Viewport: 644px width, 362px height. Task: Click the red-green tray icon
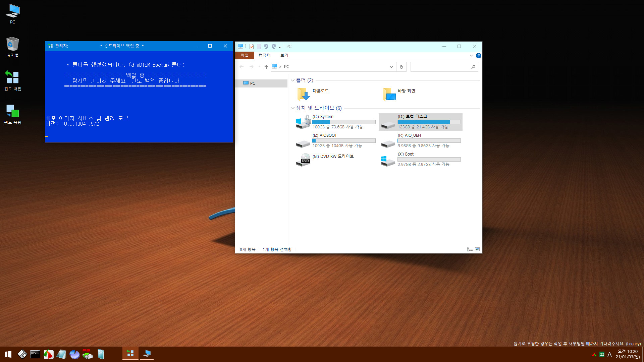(x=594, y=354)
